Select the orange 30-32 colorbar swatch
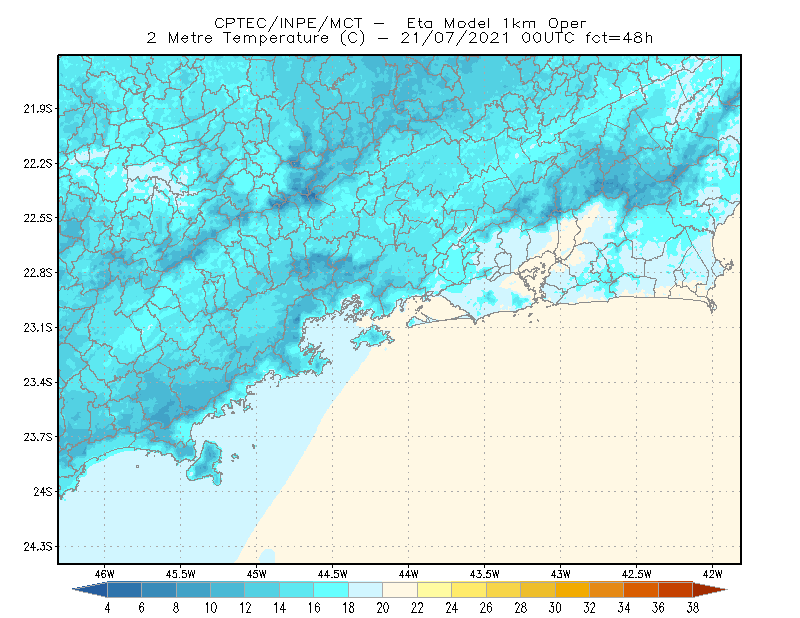The image size is (800, 618). pyautogui.click(x=572, y=590)
